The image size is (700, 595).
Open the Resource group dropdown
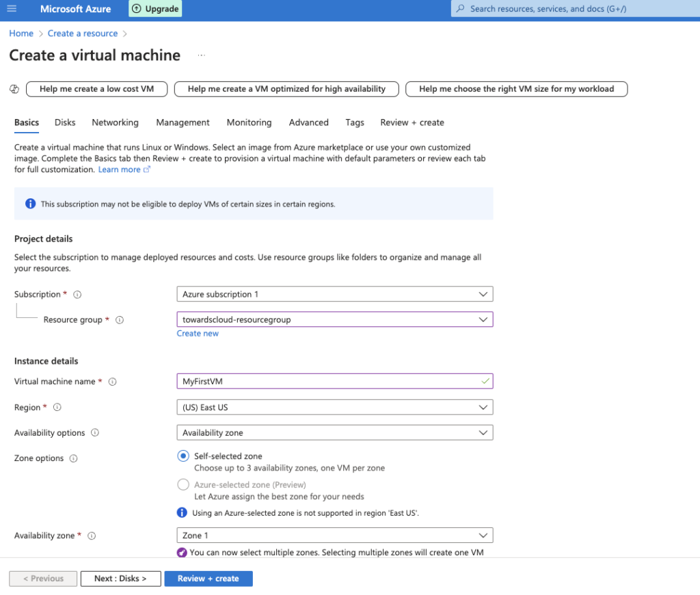point(335,319)
